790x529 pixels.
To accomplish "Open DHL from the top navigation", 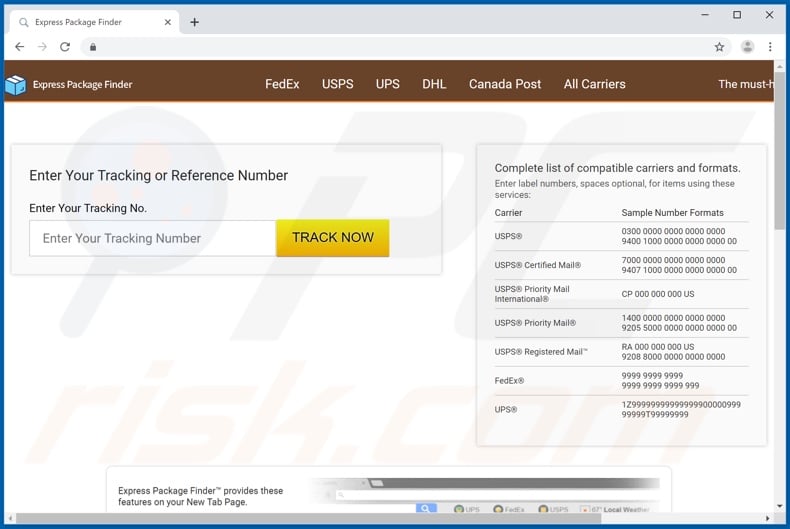I will pyautogui.click(x=434, y=84).
